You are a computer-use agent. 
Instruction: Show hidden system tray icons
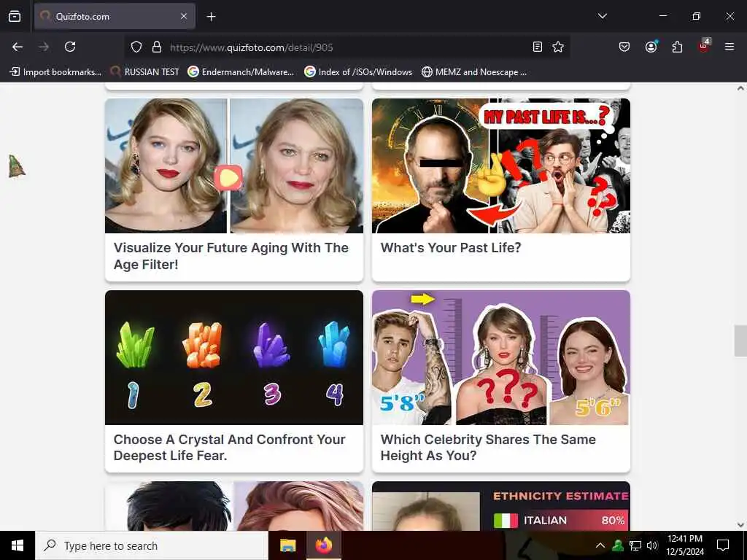click(x=600, y=545)
